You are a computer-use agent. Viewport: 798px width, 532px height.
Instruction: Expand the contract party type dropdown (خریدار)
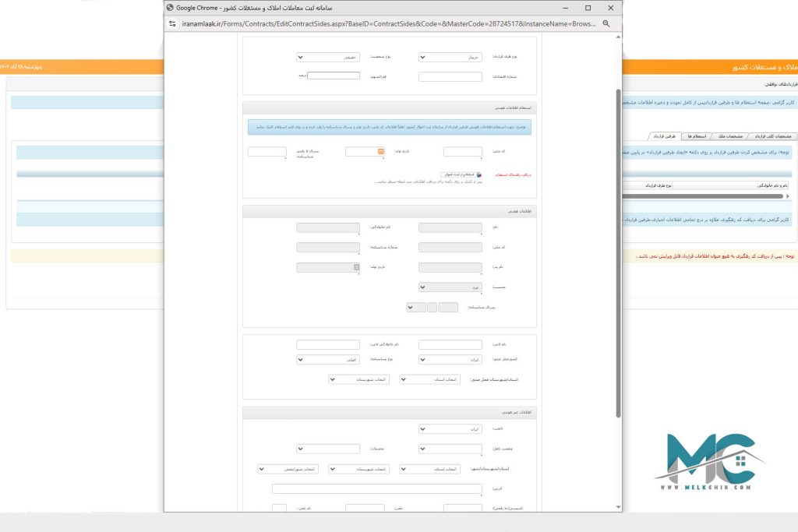[x=450, y=57]
